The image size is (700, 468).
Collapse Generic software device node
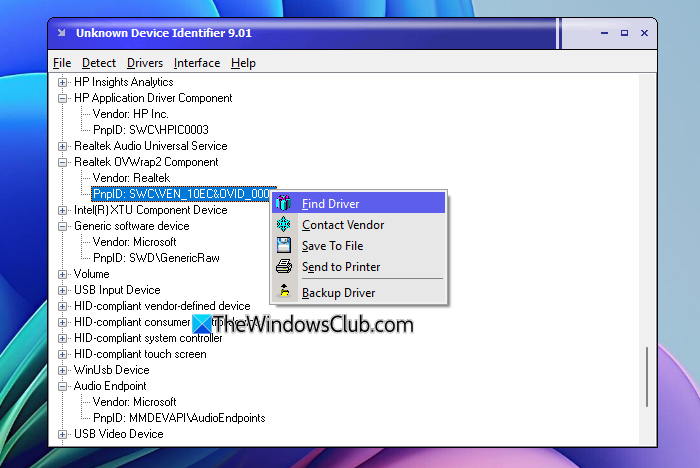tap(62, 226)
